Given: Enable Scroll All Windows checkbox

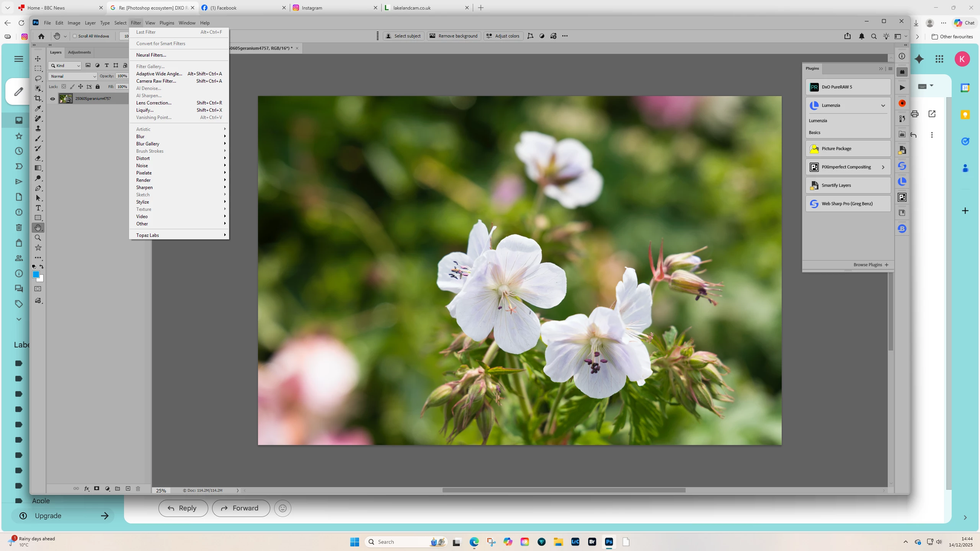Looking at the screenshot, I should (75, 36).
